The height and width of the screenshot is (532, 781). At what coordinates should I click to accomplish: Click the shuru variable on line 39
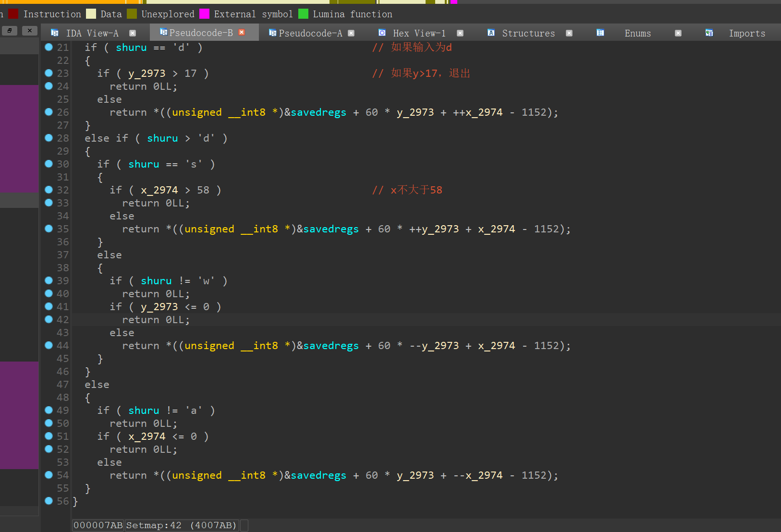pyautogui.click(x=156, y=281)
